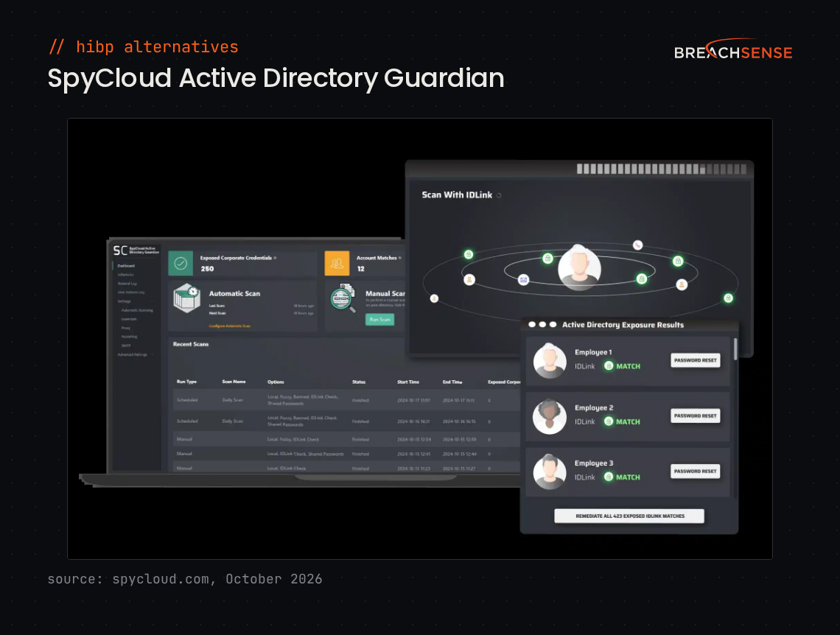The height and width of the screenshot is (635, 840).
Task: Select Automatic Scanning under Settings
Action: click(137, 310)
